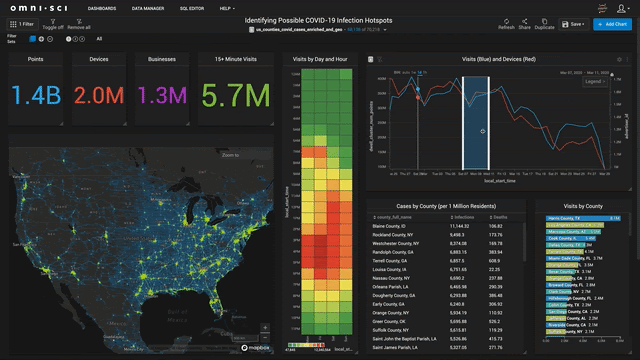Select the third filter set radio dot
The width and height of the screenshot is (640, 360).
tap(82, 39)
